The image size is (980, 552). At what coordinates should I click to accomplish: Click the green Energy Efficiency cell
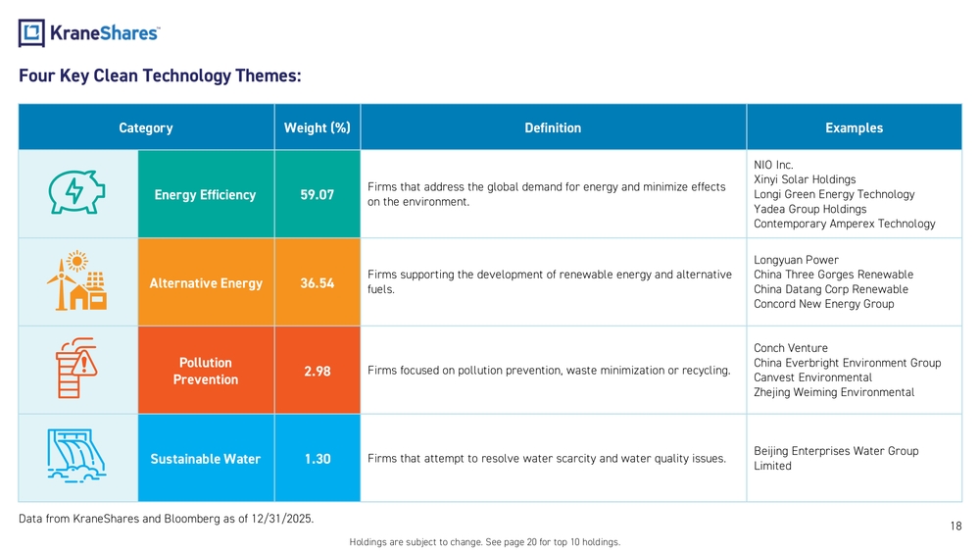pos(205,194)
